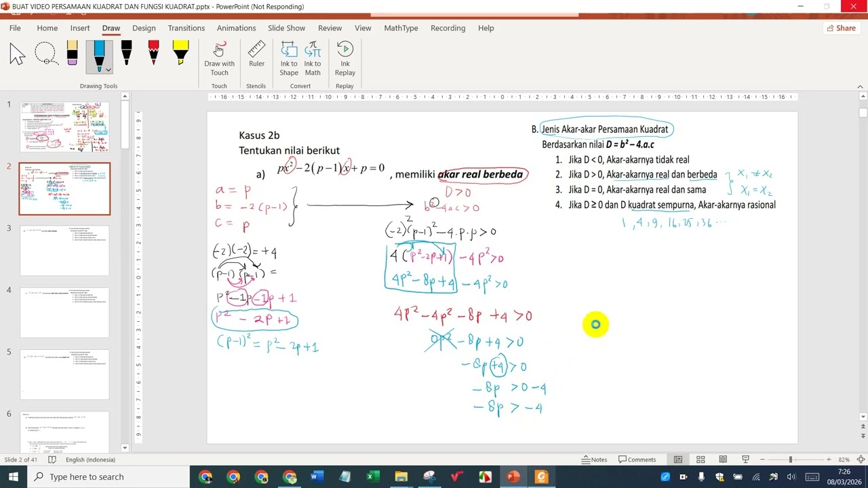The height and width of the screenshot is (488, 868).
Task: Open the Help tab
Action: tap(486, 28)
